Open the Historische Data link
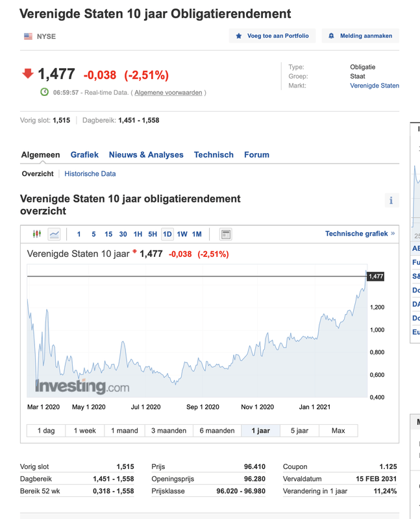The height and width of the screenshot is (519, 420). [90, 174]
